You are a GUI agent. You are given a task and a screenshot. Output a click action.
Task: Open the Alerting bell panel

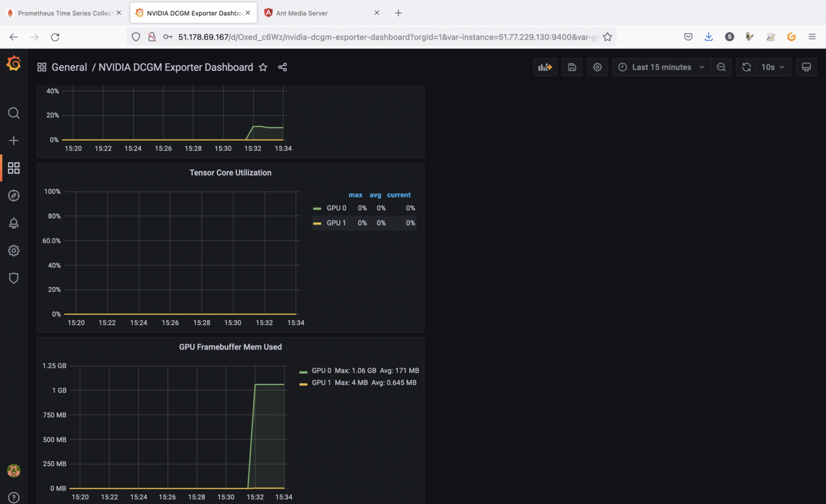(x=14, y=223)
